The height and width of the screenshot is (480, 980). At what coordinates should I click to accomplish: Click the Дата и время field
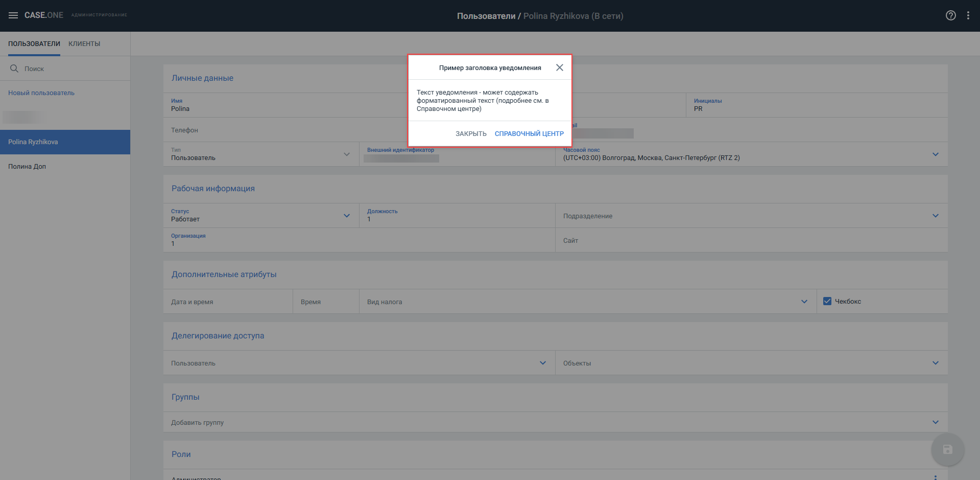click(x=228, y=302)
